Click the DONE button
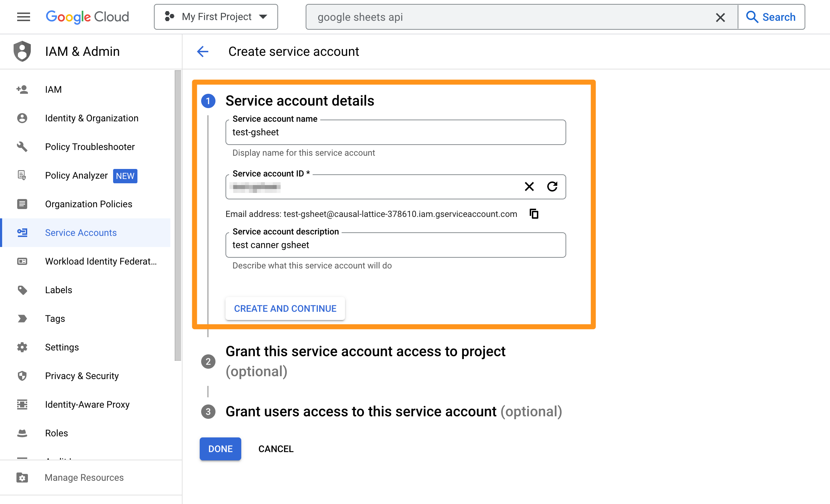Viewport: 830px width, 504px height. [220, 448]
